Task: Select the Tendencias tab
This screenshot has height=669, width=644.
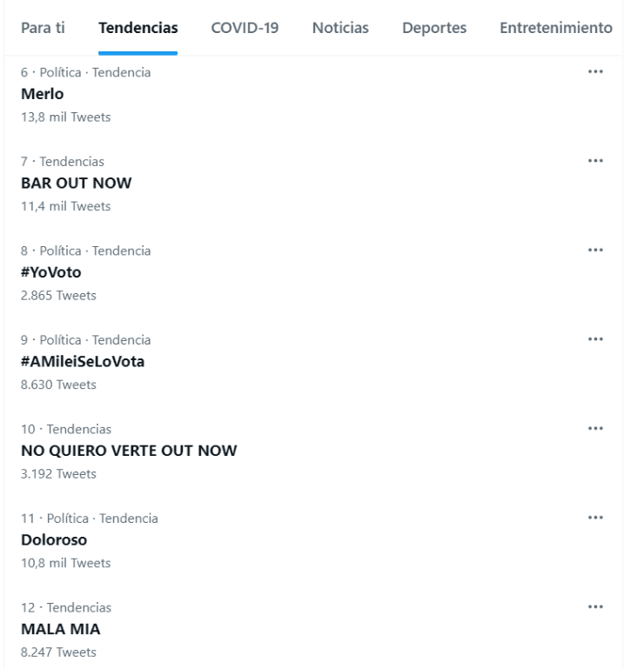Action: coord(138,29)
